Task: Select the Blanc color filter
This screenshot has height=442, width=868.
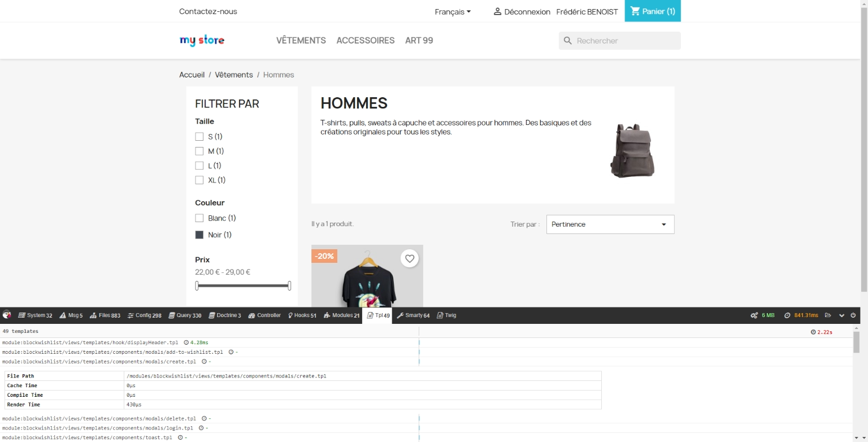Action: click(199, 218)
